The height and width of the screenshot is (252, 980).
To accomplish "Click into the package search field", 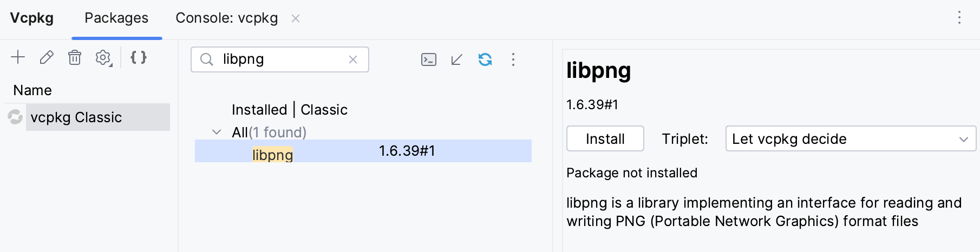I will 282,59.
